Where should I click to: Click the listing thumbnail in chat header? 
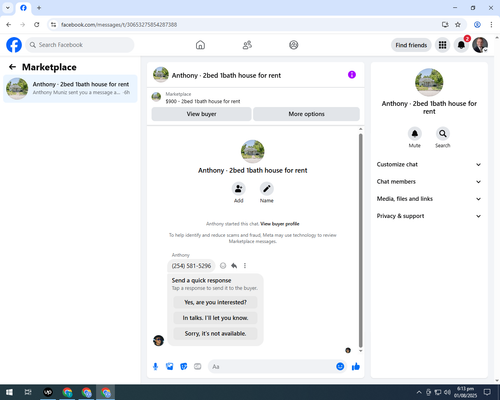(161, 75)
